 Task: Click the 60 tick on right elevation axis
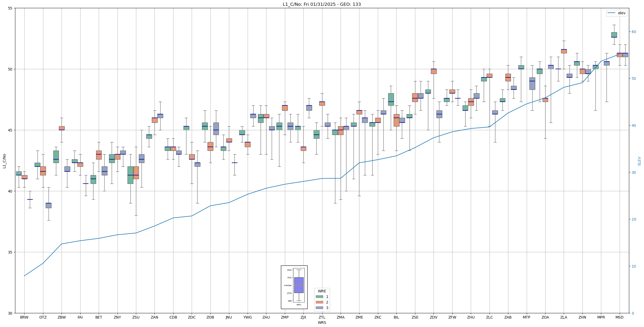(633, 32)
